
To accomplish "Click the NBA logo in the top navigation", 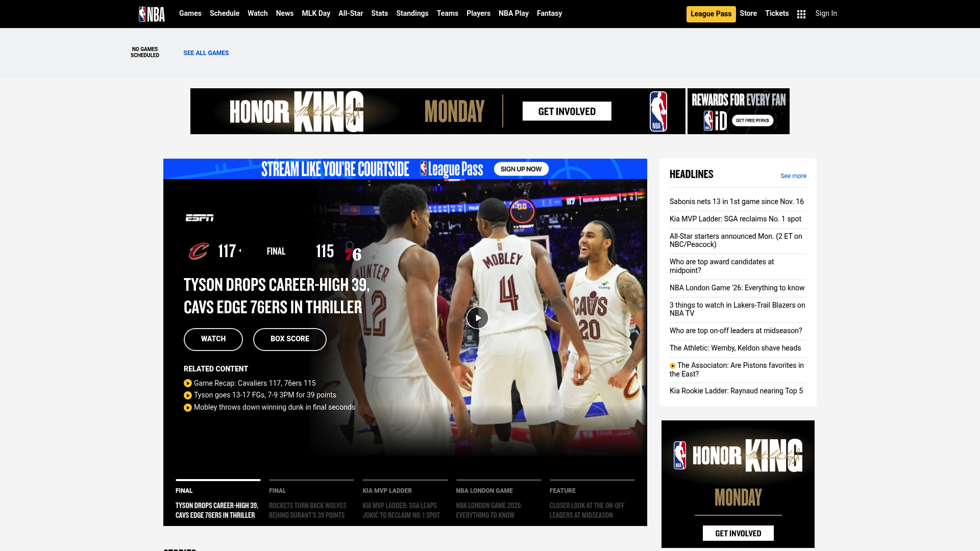I will [152, 14].
